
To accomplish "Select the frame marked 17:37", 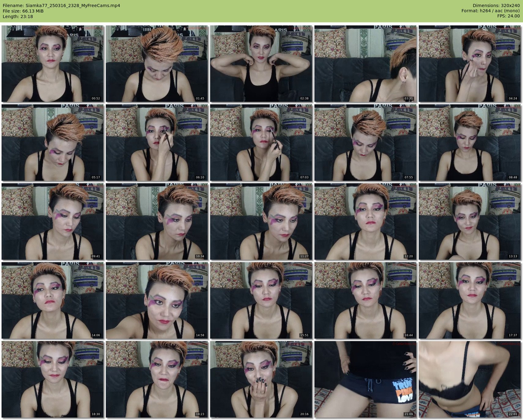I will pyautogui.click(x=470, y=300).
